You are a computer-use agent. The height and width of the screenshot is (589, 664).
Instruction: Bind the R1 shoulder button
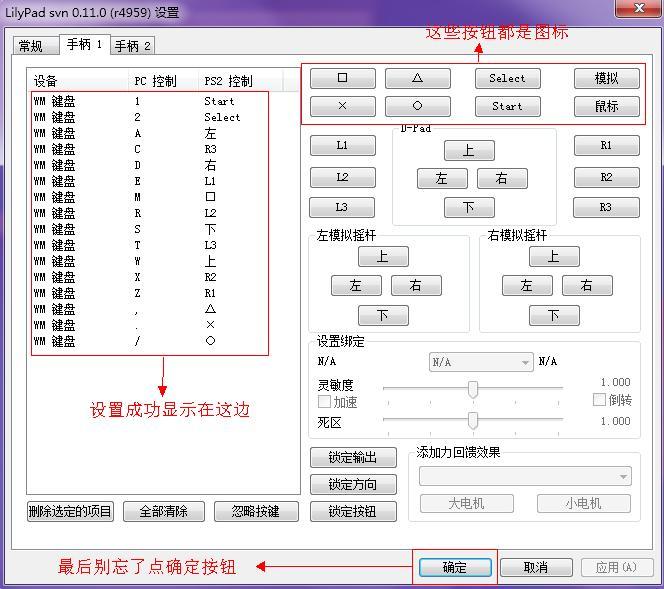(607, 146)
